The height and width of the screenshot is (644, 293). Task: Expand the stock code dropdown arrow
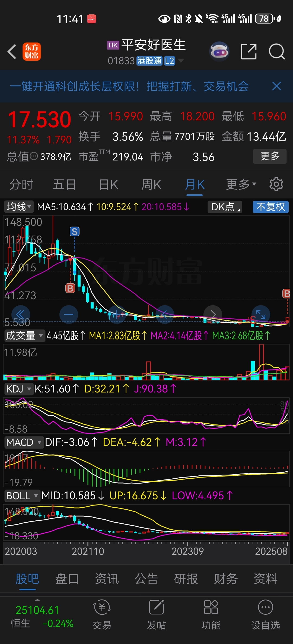tap(181, 60)
